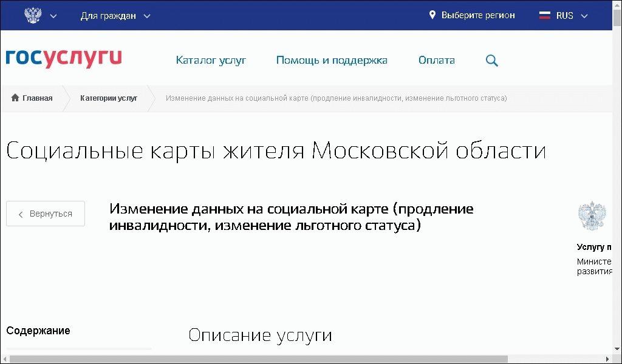Click the horizontal scrollbar right arrow
The image size is (622, 364).
click(x=607, y=359)
